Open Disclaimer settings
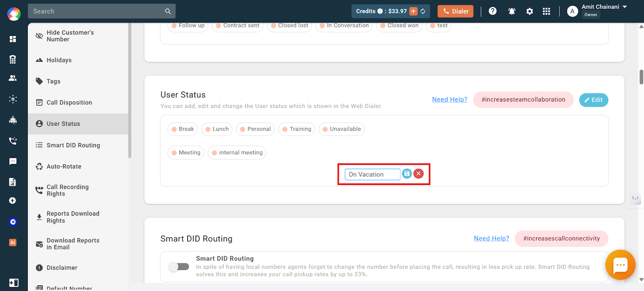This screenshot has width=644, height=291. (x=78, y=268)
